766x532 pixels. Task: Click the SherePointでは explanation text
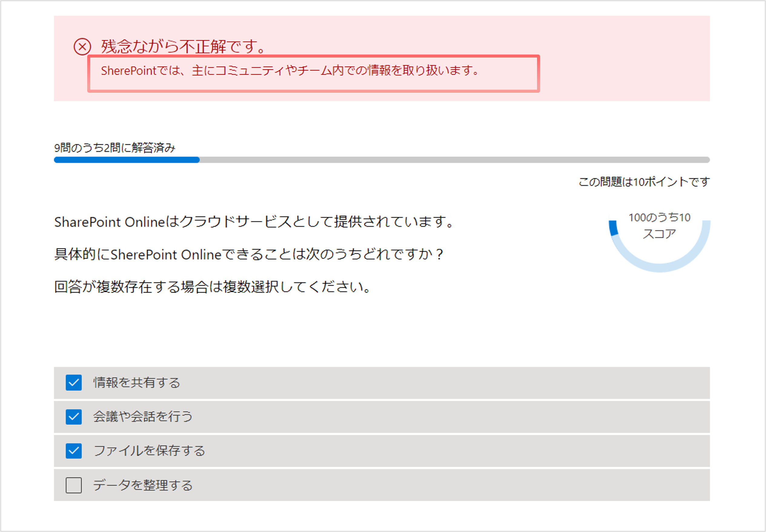pyautogui.click(x=290, y=70)
